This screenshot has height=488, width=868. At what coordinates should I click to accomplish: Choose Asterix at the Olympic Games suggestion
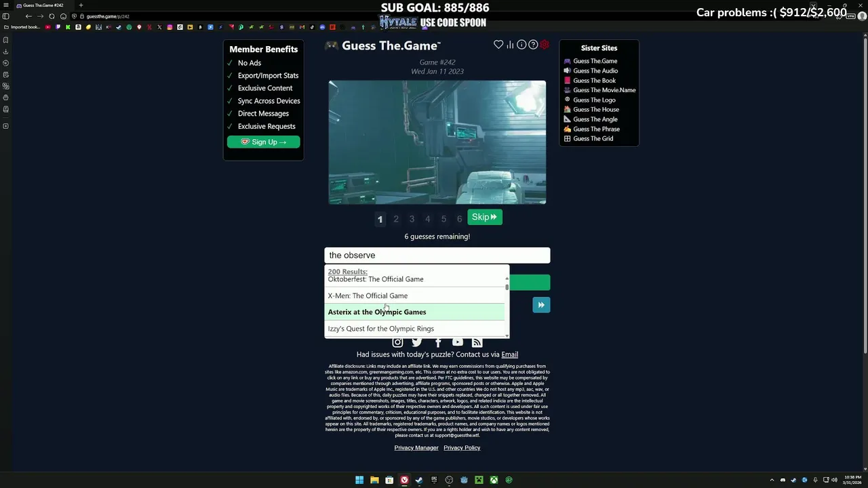click(x=415, y=312)
